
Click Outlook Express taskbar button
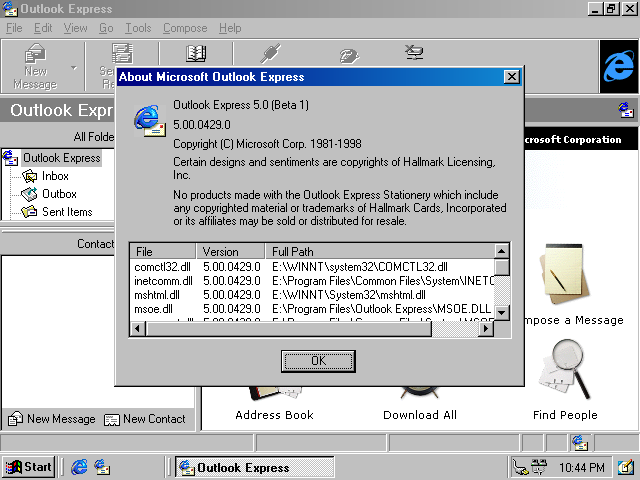tap(255, 467)
